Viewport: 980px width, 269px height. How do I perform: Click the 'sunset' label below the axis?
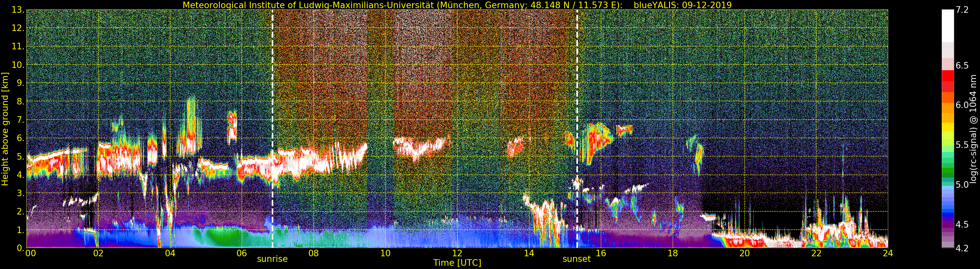577,259
